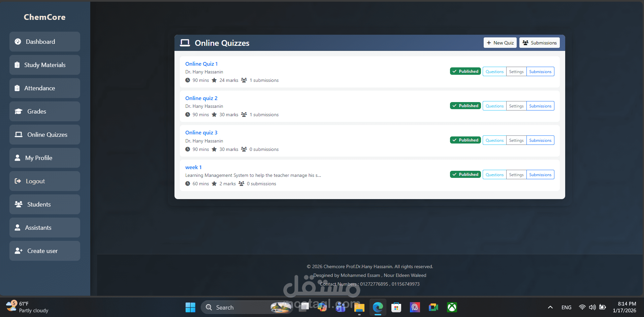Open the volume speaker tray icon
Image resolution: width=644 pixels, height=317 pixels.
click(592, 307)
